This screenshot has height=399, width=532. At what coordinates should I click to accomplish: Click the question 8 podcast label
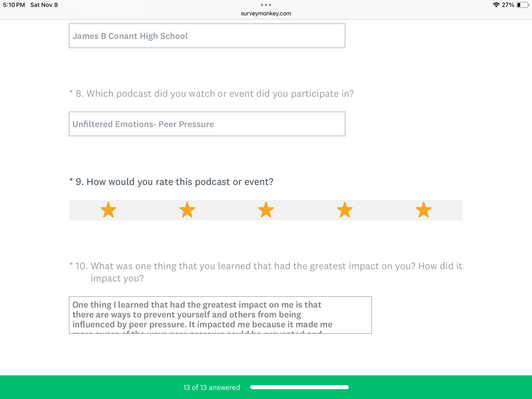tap(214, 94)
